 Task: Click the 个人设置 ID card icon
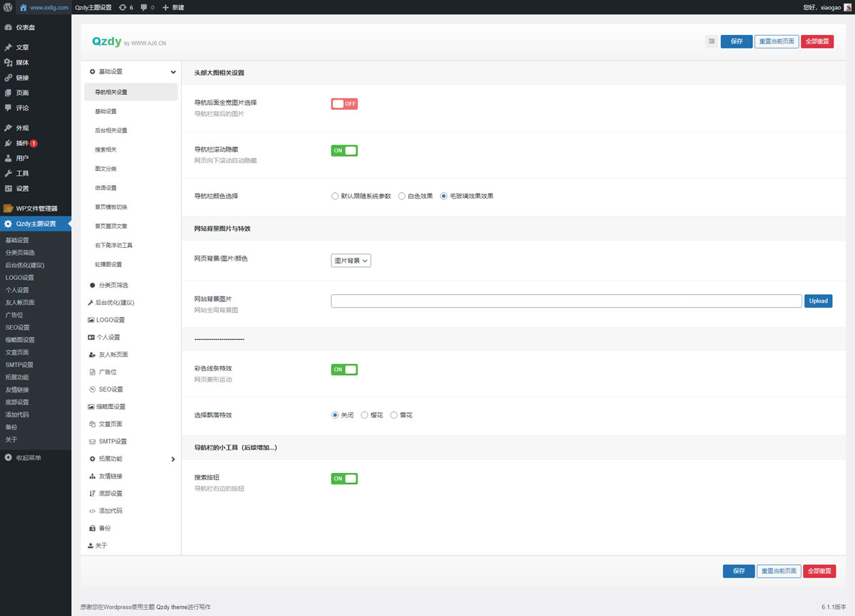tap(91, 337)
